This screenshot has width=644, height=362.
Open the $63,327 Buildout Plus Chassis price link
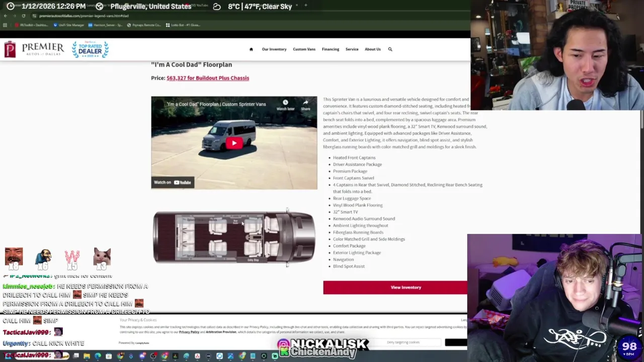208,78
